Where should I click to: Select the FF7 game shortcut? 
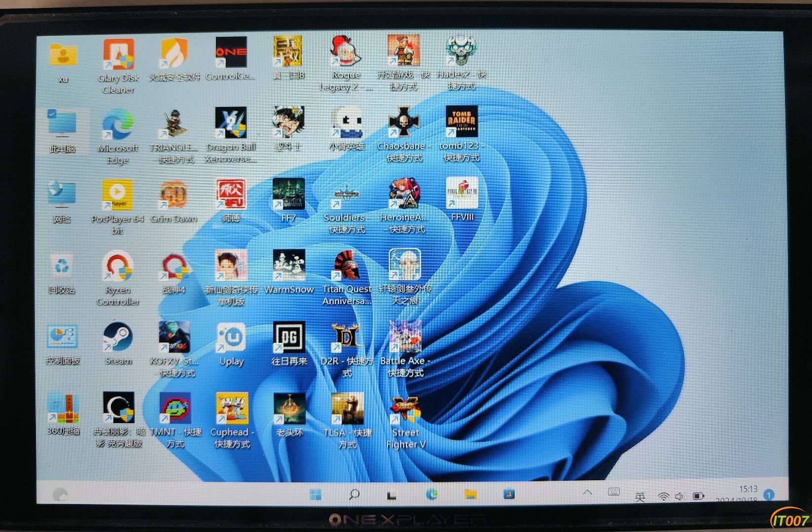[288, 194]
